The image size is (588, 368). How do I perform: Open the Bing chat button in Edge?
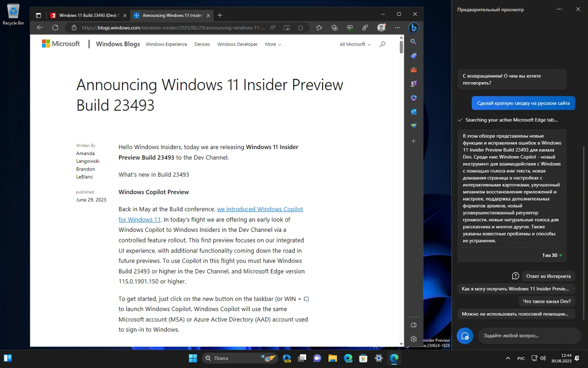[413, 27]
